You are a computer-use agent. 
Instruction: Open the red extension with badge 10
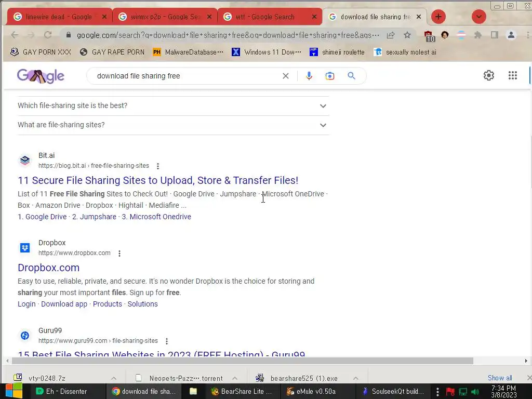coord(429,36)
